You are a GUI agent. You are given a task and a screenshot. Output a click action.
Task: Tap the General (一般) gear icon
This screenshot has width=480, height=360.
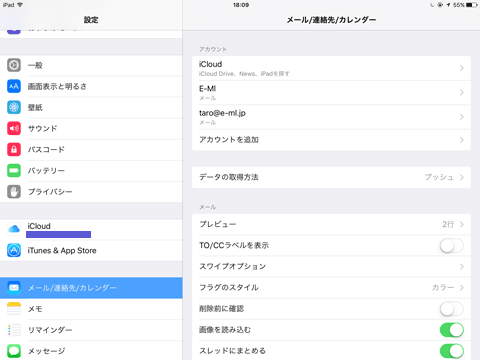tap(14, 65)
